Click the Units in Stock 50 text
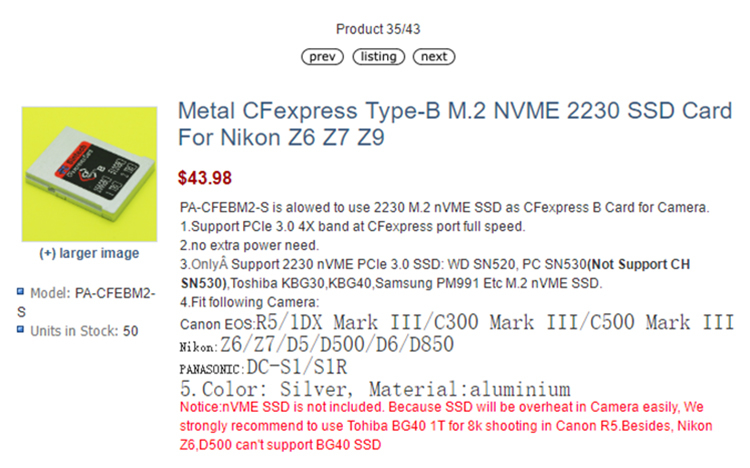Viewport: 750px width, 468px height. tap(85, 330)
